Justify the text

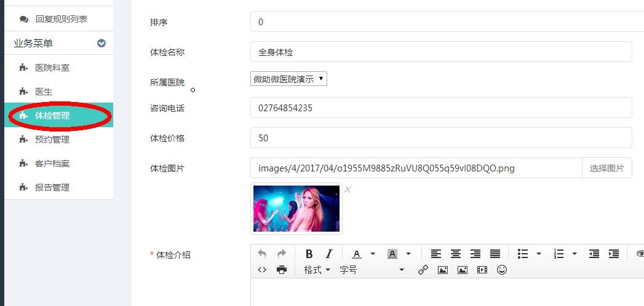tap(495, 254)
